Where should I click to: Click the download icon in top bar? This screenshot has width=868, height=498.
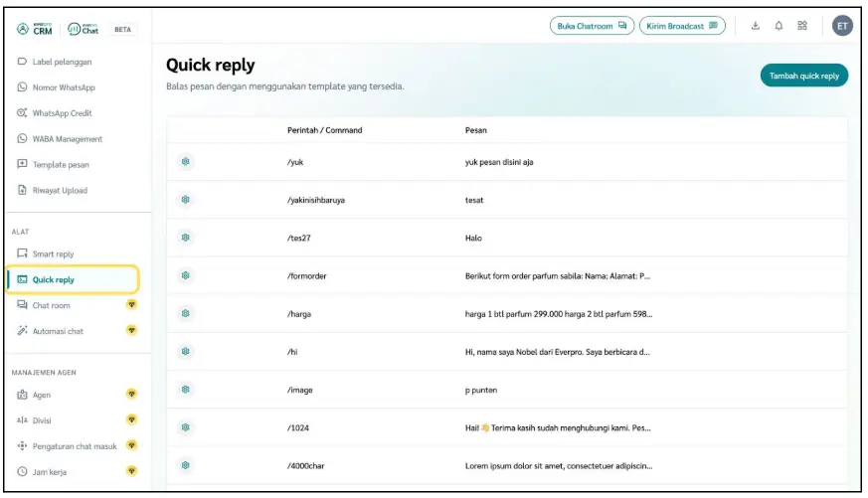(755, 26)
